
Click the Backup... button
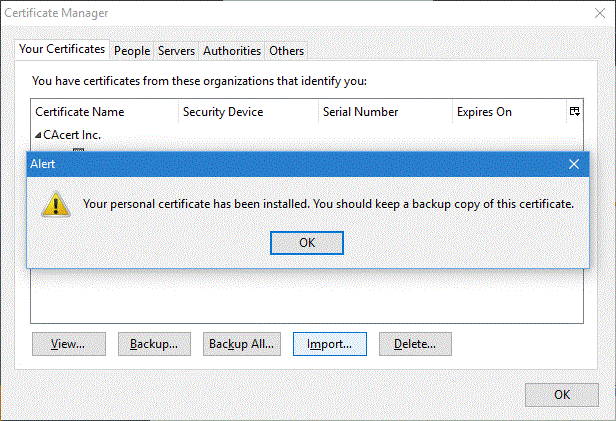(153, 344)
